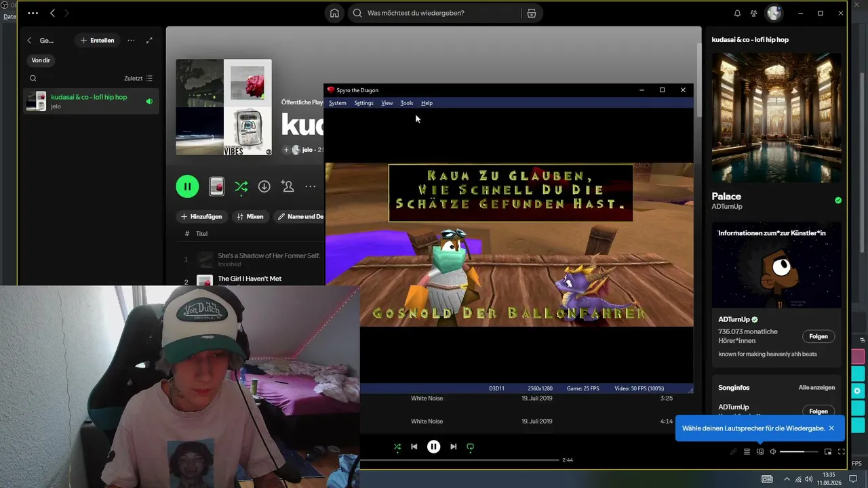Viewport: 868px width, 488px height.
Task: Download the playlist for offline listening
Action: 264,186
